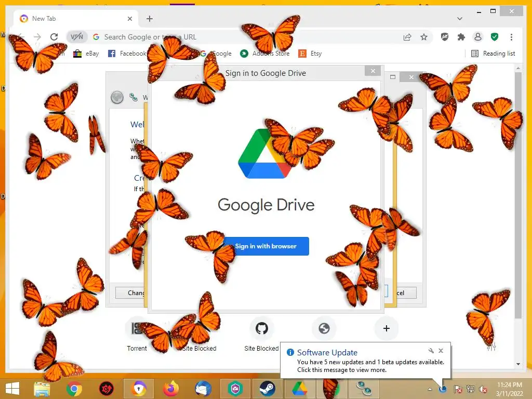Viewport: 532px width, 399px height.
Task: Open File Explorer from taskbar
Action: point(42,389)
